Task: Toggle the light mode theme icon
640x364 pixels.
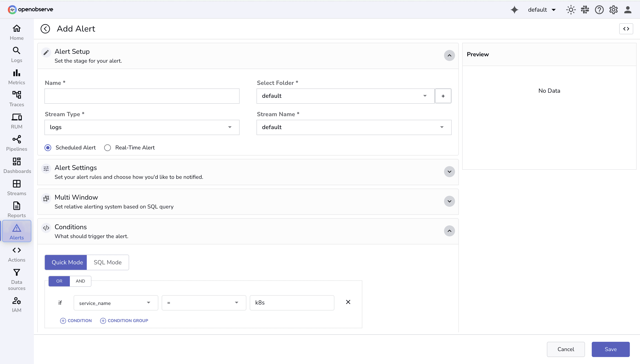Action: [571, 10]
